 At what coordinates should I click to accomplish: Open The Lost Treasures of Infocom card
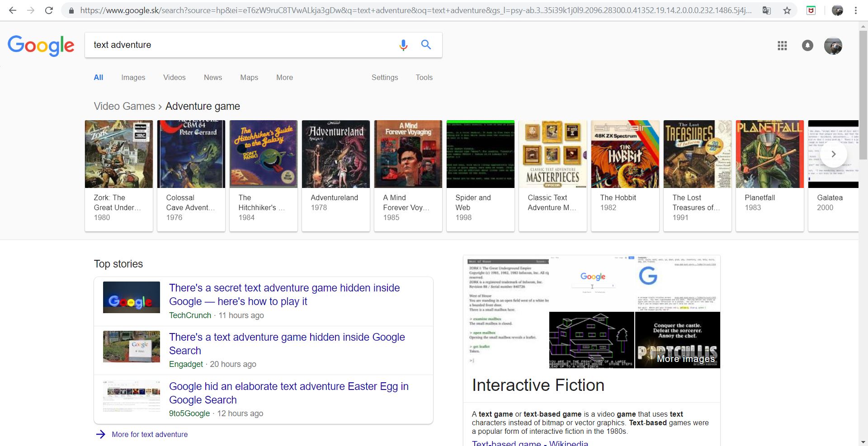coord(698,176)
